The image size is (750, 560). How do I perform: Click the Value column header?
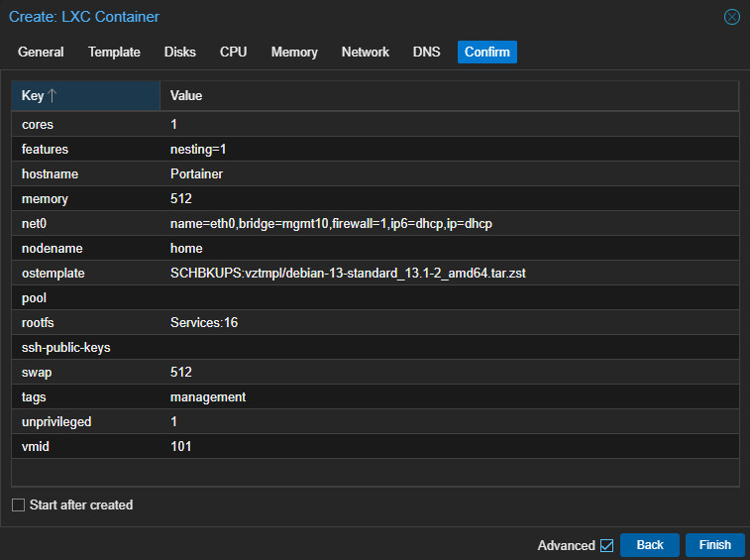point(449,96)
